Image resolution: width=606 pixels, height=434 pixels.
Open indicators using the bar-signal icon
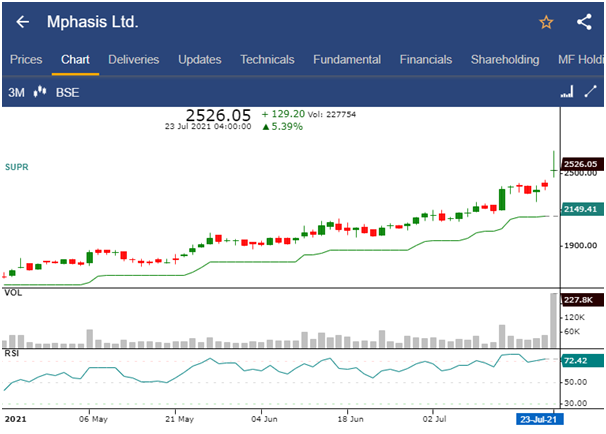click(566, 93)
